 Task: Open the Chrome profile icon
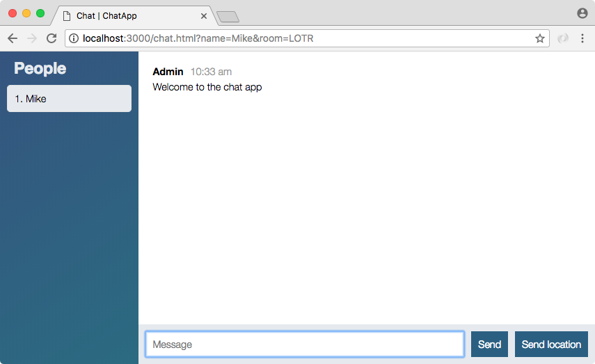coord(582,13)
